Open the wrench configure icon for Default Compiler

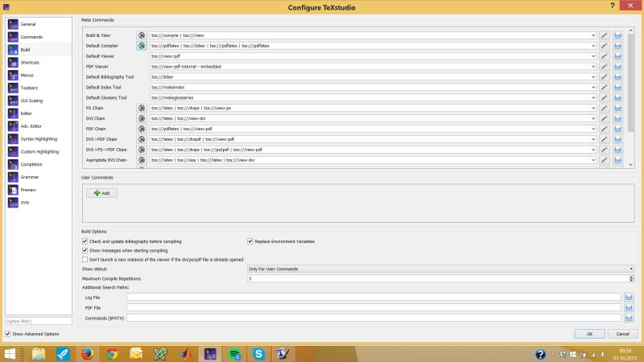605,46
